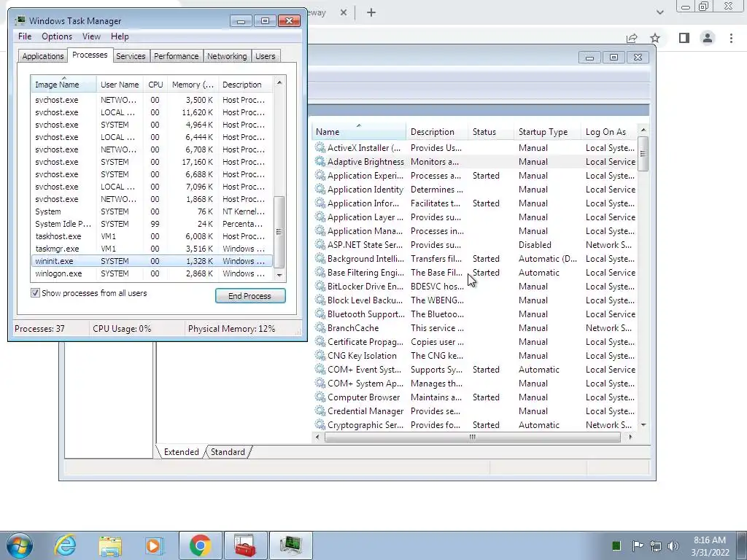The image size is (747, 560).
Task: Open Chrome side panel icon
Action: tap(684, 38)
